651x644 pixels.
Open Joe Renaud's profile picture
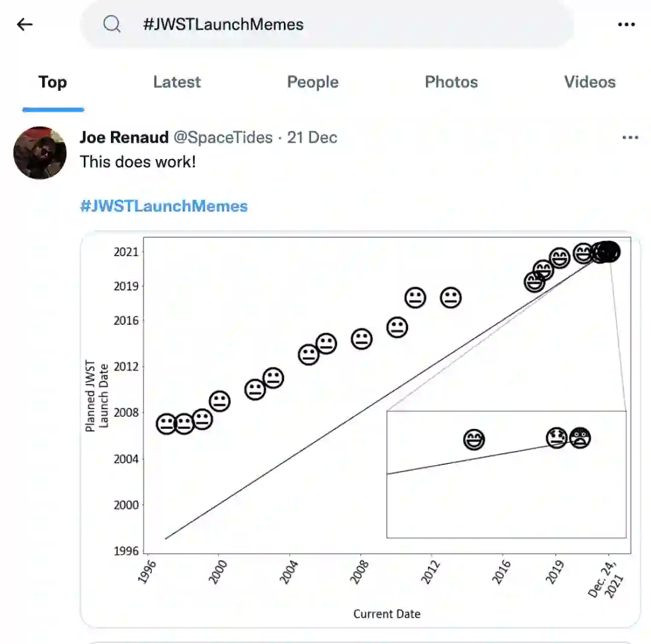pyautogui.click(x=40, y=152)
